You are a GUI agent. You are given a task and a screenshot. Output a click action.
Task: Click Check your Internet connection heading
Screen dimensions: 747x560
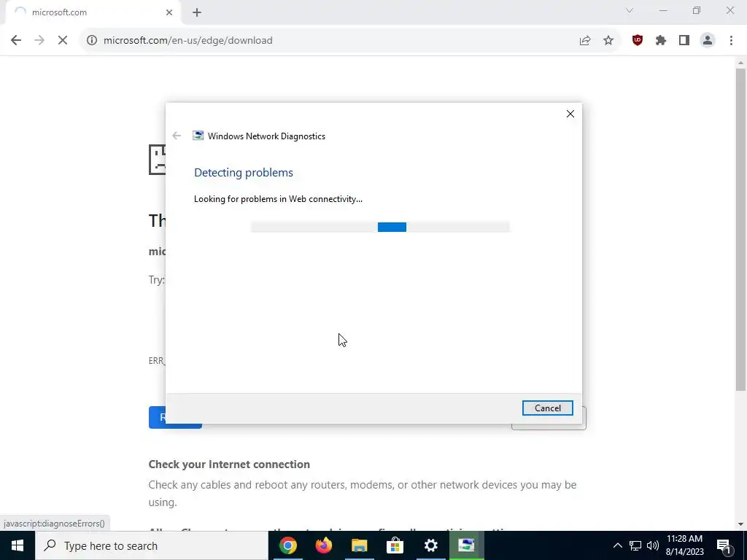229,464
